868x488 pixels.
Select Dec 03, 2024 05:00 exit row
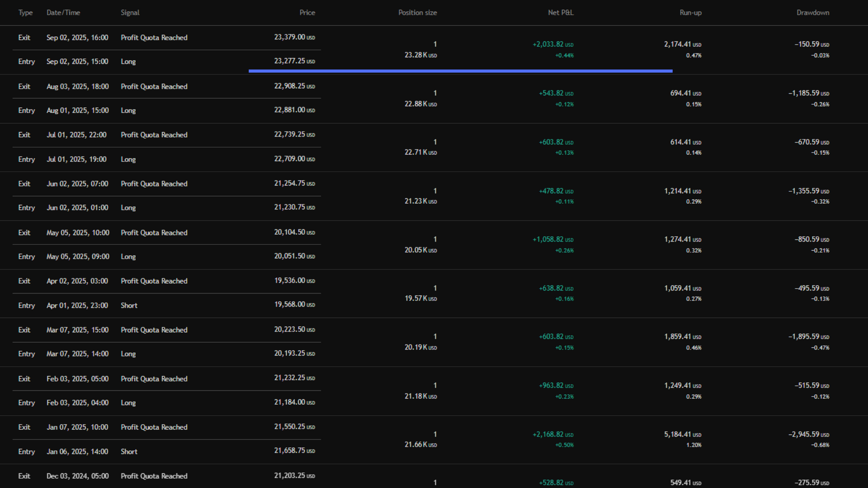click(77, 476)
